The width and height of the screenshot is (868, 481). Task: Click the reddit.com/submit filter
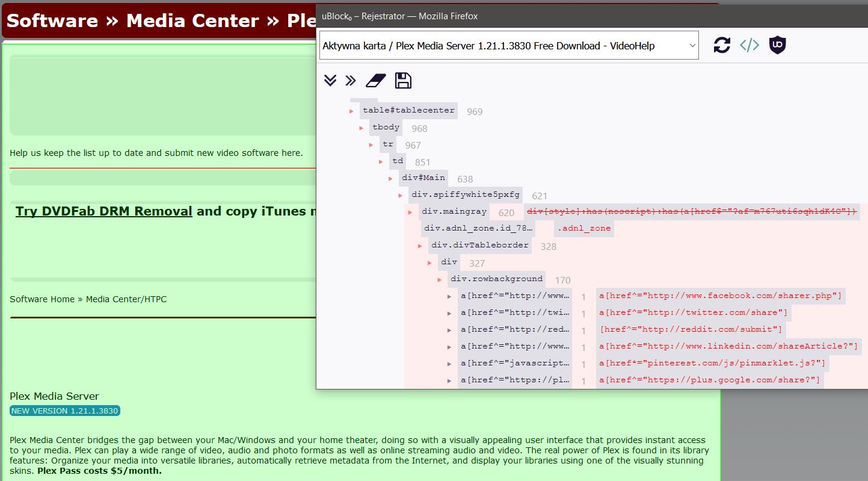(x=691, y=329)
